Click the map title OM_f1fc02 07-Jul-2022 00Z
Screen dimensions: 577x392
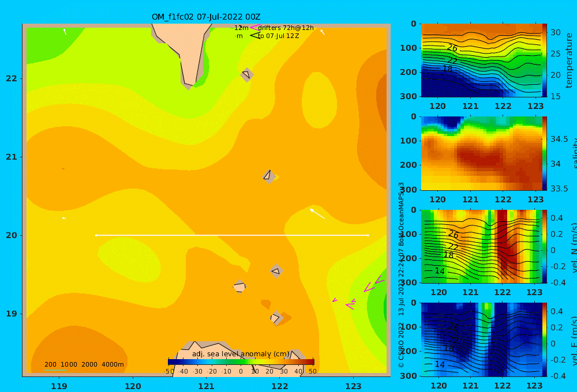(x=206, y=17)
